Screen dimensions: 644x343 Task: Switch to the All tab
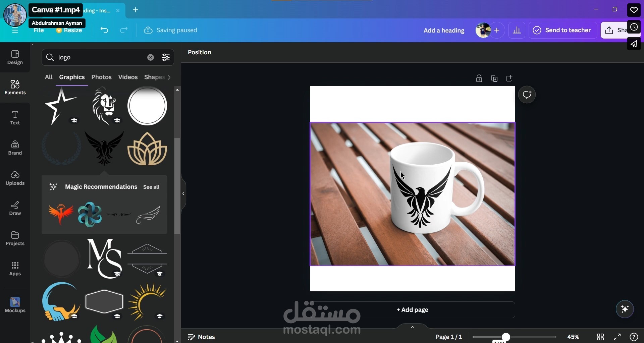(x=49, y=77)
